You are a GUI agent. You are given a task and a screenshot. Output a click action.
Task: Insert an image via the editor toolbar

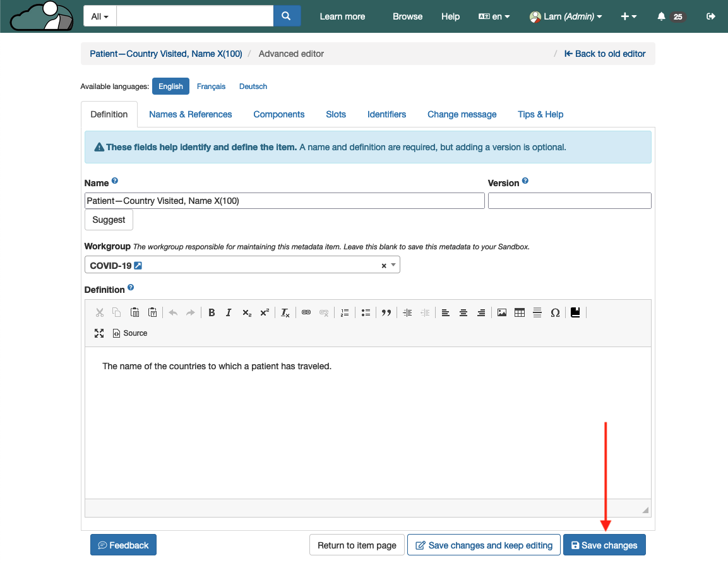click(x=502, y=312)
